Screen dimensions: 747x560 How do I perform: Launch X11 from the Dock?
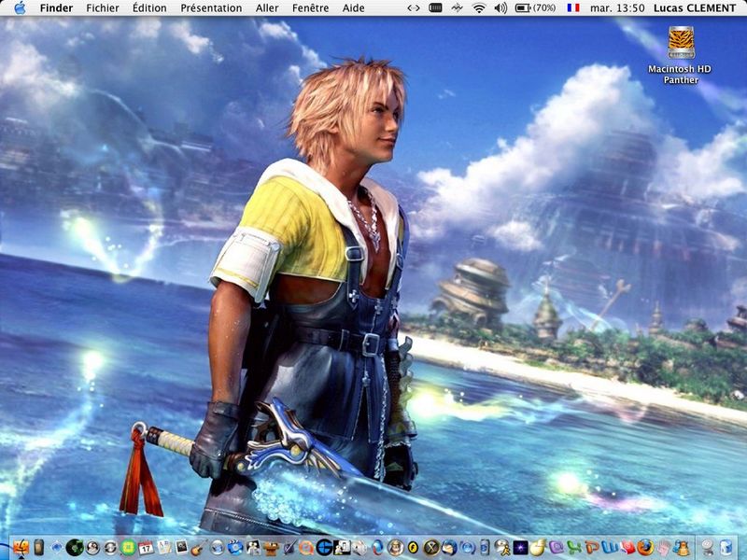pos(431,548)
